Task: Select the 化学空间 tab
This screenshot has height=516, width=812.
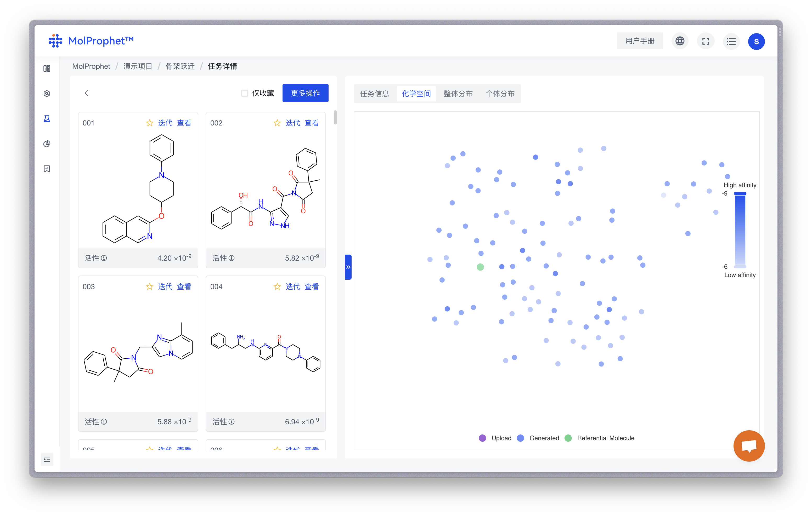Action: tap(416, 94)
